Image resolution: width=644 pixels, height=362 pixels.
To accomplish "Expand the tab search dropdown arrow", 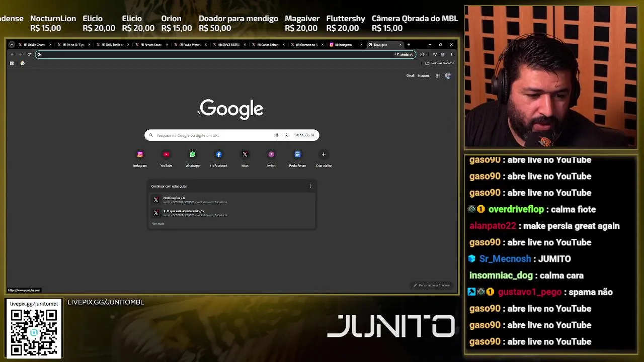I will [12, 45].
